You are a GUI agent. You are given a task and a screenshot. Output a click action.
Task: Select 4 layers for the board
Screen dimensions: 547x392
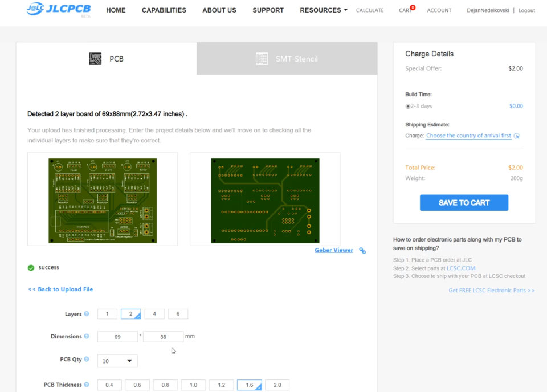coord(154,313)
